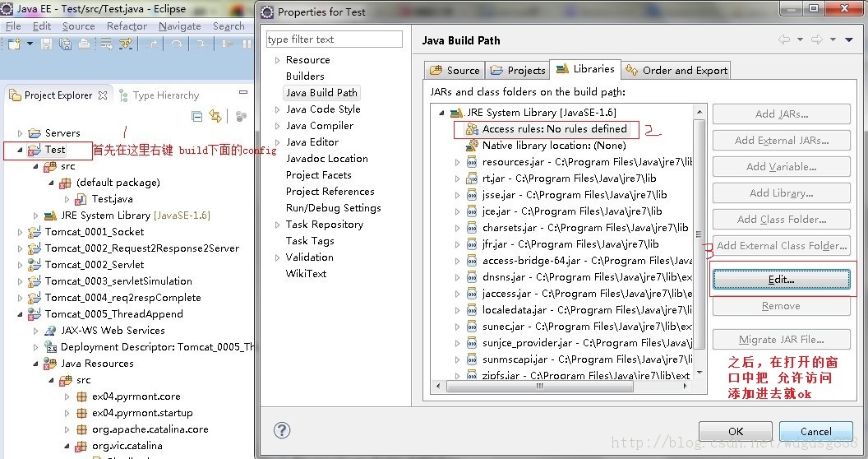Viewport: 868px width, 459px height.
Task: Select Javadoc Location in properties list
Action: point(326,159)
